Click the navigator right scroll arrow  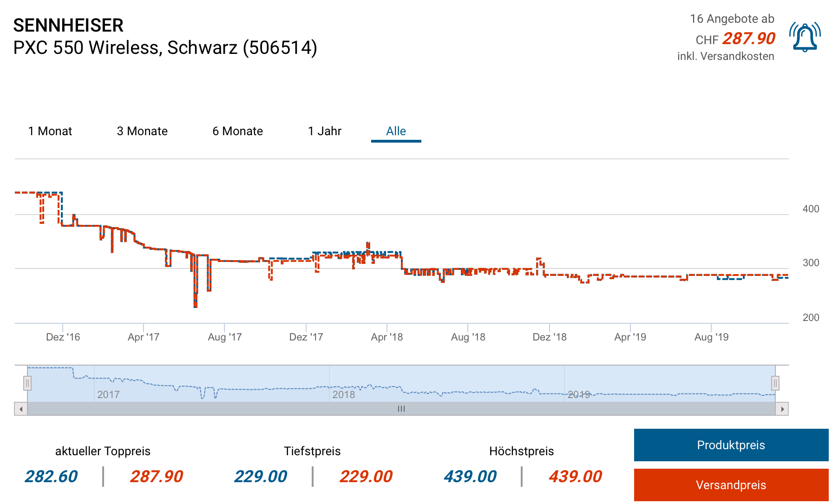click(782, 409)
